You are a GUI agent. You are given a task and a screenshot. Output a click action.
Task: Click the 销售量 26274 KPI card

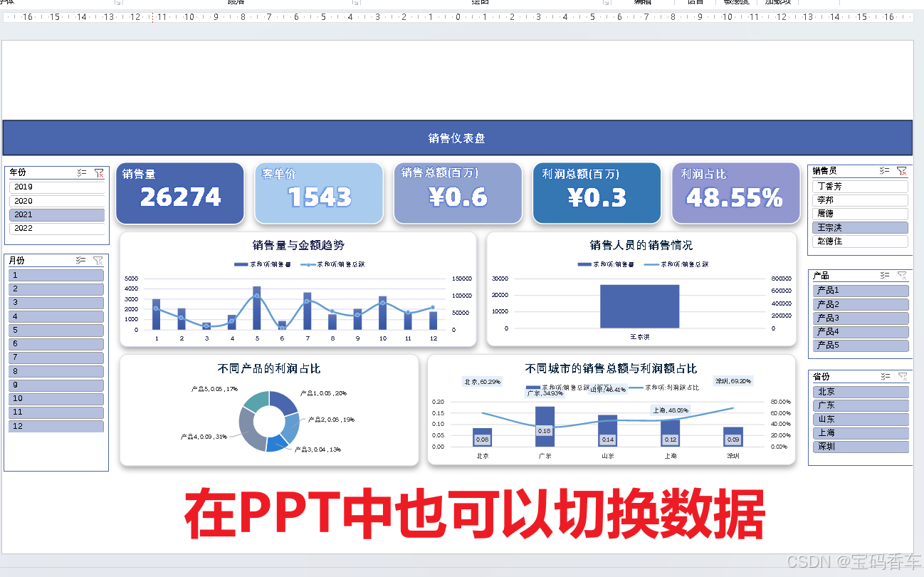180,193
